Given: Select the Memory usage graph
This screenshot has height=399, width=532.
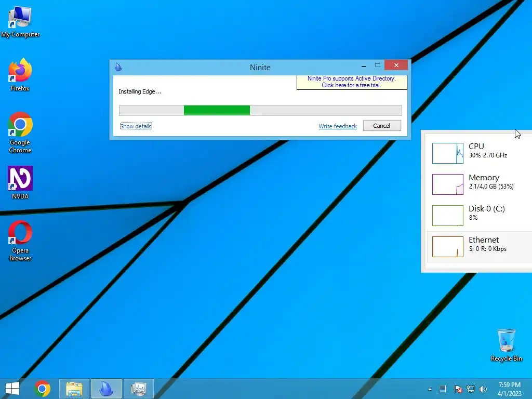Looking at the screenshot, I should point(447,184).
